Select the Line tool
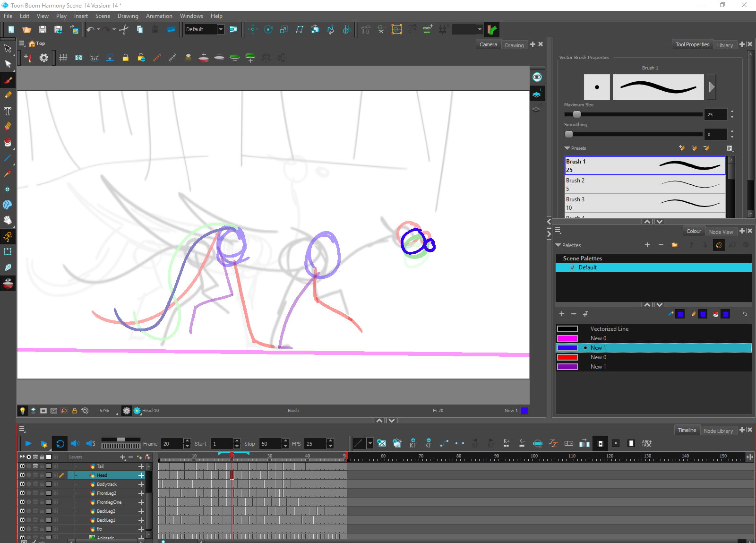 pos(8,158)
